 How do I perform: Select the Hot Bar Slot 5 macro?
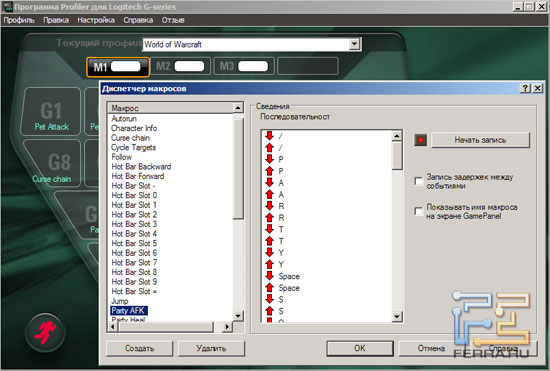(x=134, y=243)
